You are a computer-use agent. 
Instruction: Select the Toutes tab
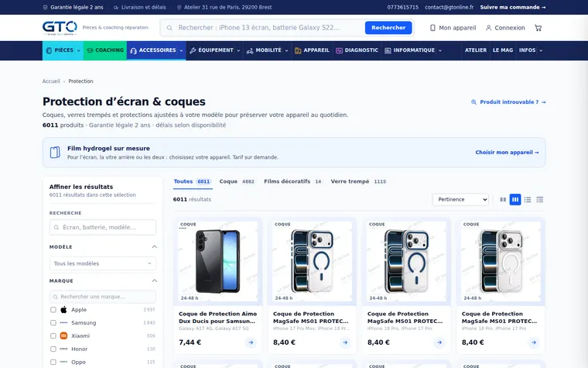pyautogui.click(x=193, y=181)
